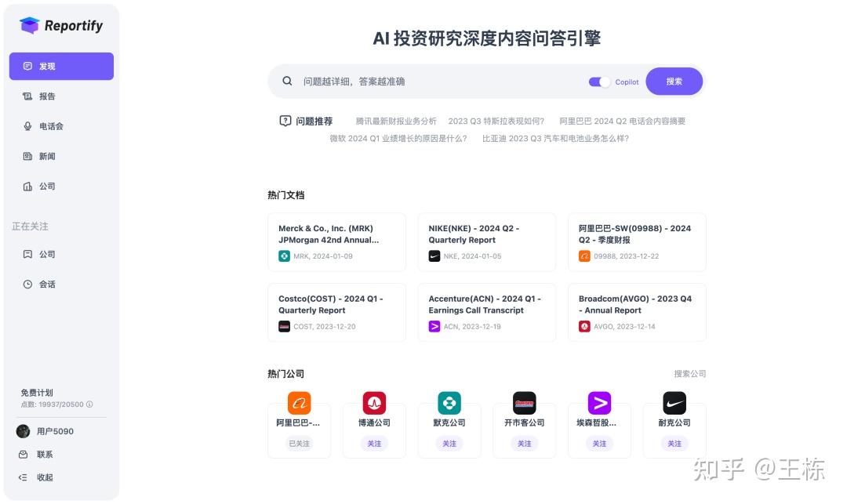This screenshot has height=504, width=847.
Task: Click the Nike logo in 热门公司
Action: click(674, 403)
